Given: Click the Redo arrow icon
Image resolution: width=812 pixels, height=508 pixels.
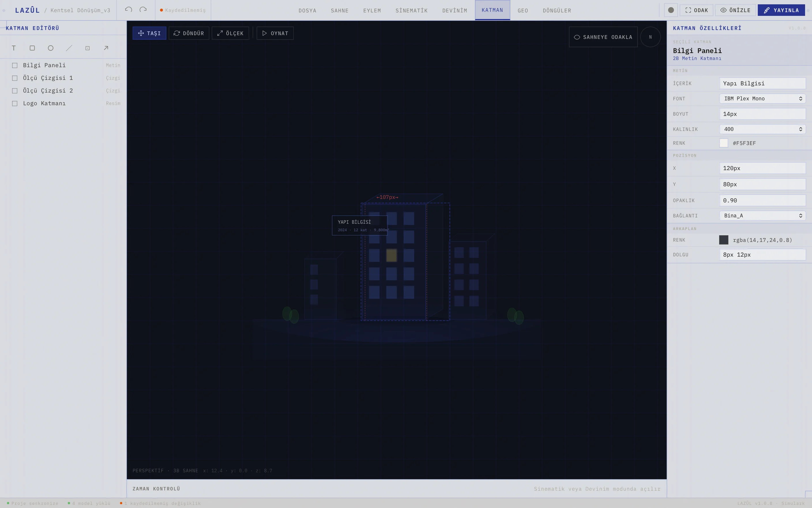Looking at the screenshot, I should coord(143,10).
